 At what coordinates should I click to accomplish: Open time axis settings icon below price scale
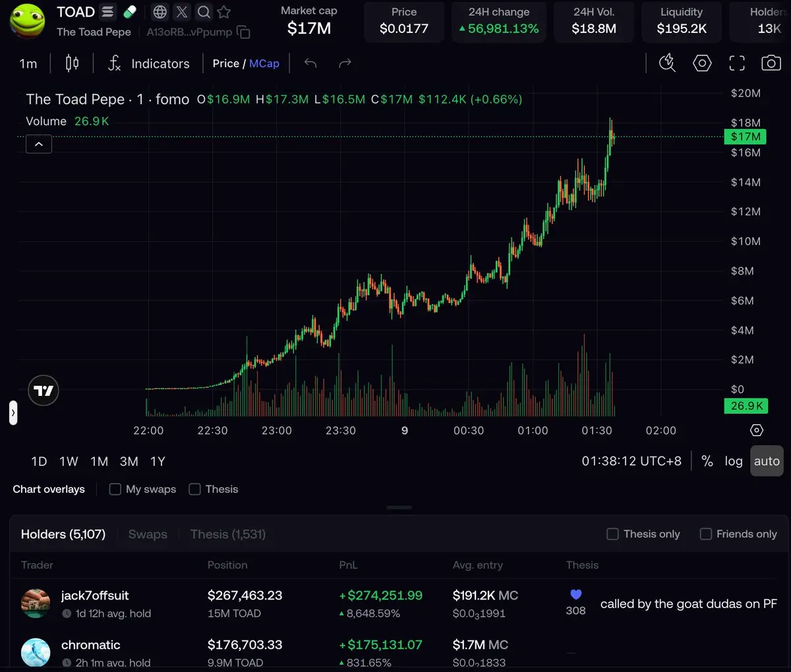[x=757, y=430]
